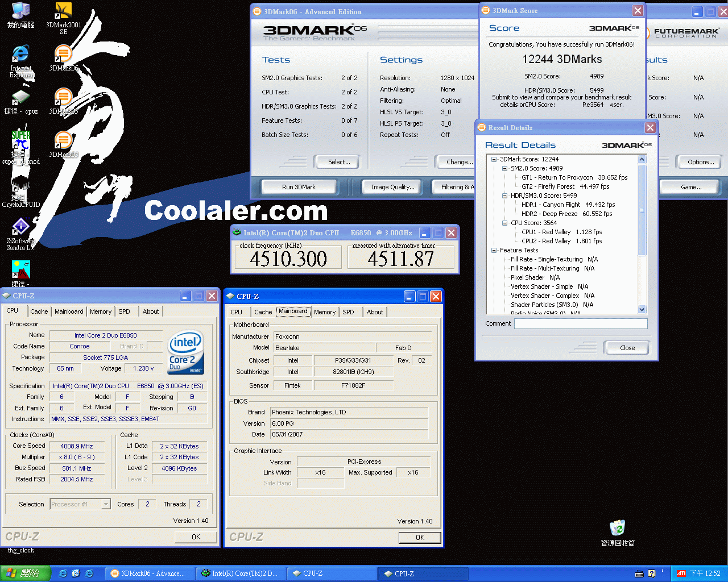
Task: Select CPU1 - Red Valley row
Action: point(561,232)
